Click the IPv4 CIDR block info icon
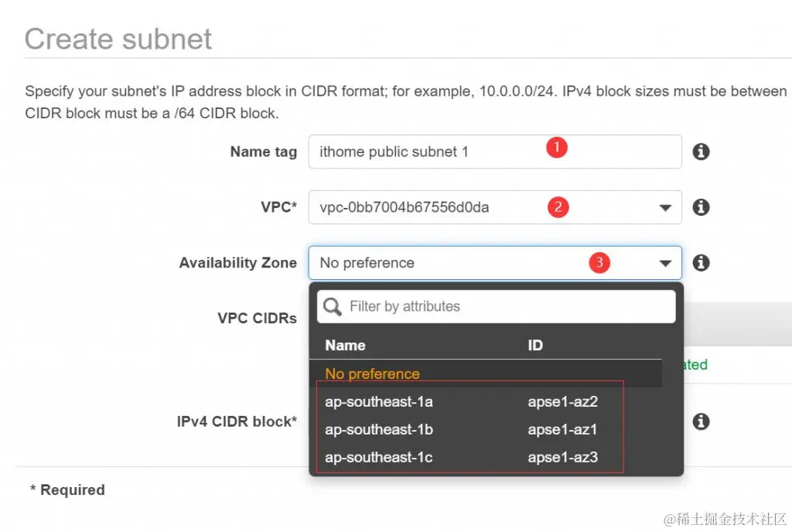 [x=701, y=421]
